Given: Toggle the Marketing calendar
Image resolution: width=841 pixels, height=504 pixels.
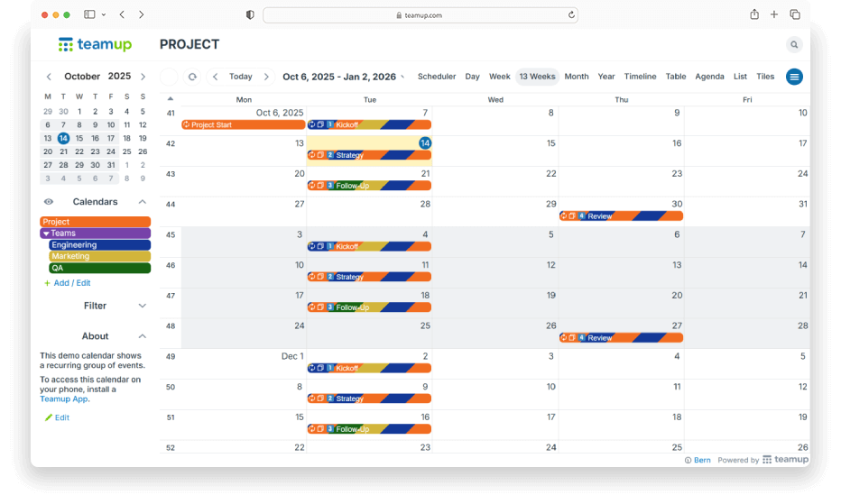Looking at the screenshot, I should (x=99, y=256).
